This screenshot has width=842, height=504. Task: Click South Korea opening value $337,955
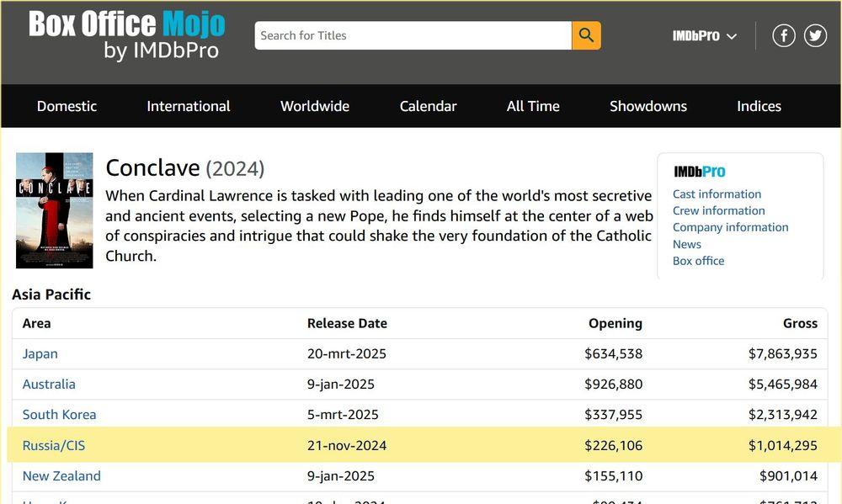613,415
